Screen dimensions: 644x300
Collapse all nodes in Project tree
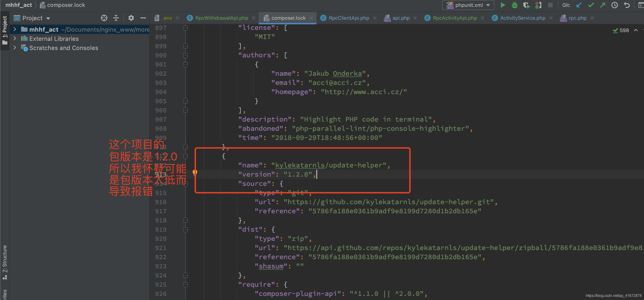coord(116,18)
